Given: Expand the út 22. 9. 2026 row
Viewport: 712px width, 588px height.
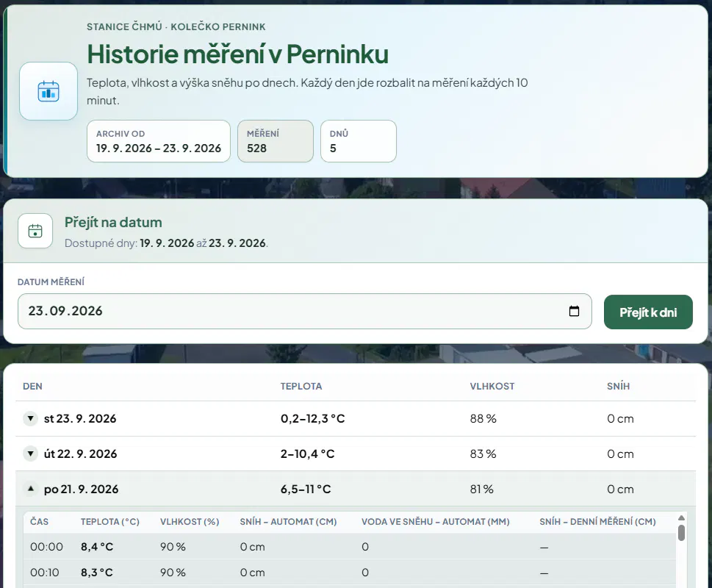Looking at the screenshot, I should 30,453.
